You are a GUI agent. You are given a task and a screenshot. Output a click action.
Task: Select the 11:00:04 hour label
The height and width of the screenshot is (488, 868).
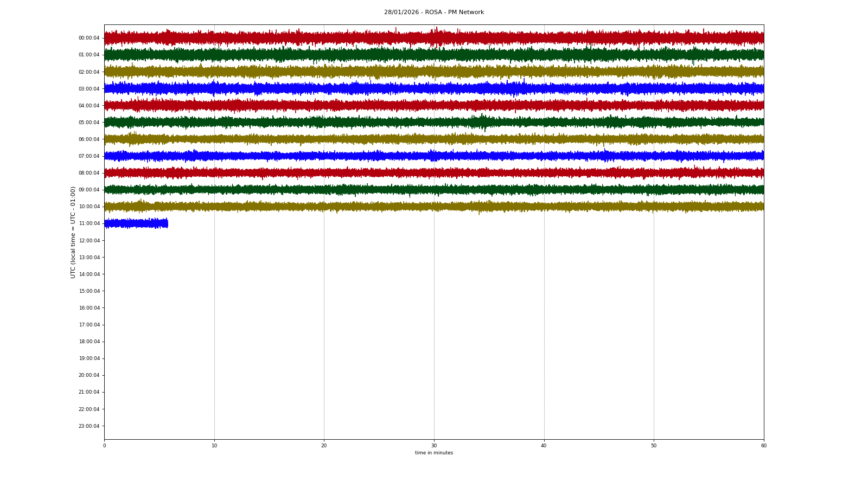[x=89, y=223]
